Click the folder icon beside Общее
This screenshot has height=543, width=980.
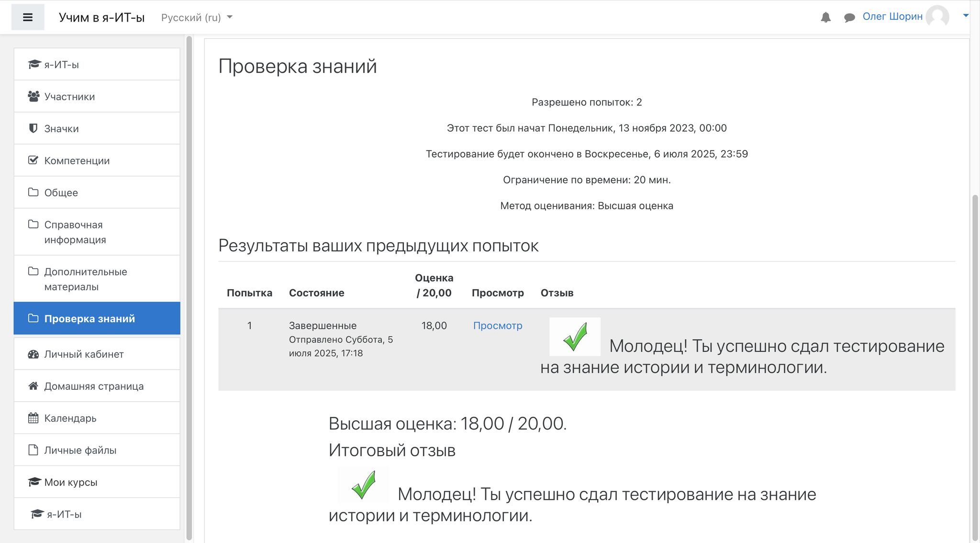pyautogui.click(x=33, y=192)
